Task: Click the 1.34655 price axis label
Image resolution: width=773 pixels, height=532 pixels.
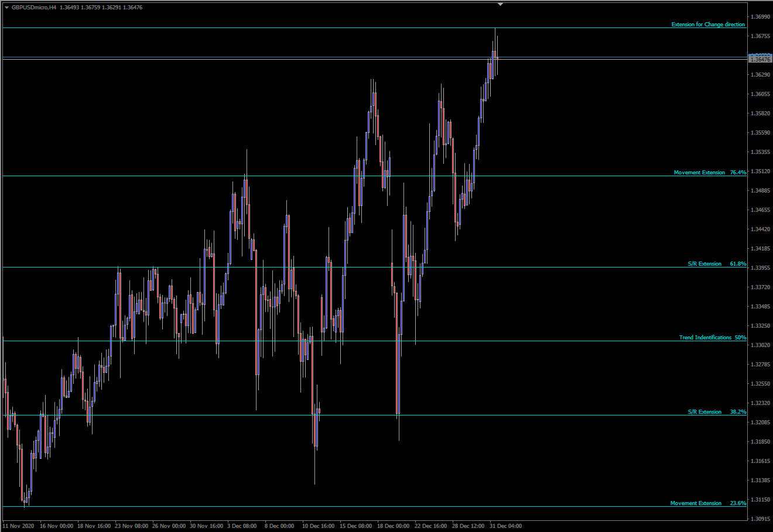Action: 760,210
